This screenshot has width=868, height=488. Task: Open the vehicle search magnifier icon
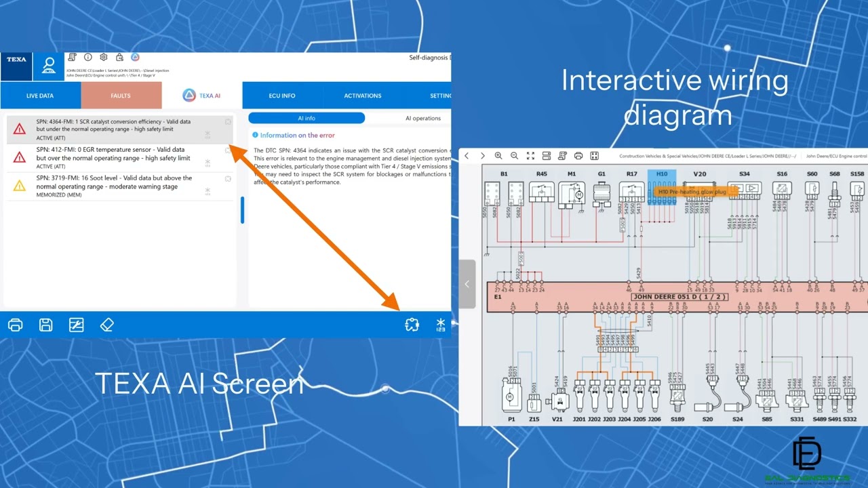click(x=49, y=66)
